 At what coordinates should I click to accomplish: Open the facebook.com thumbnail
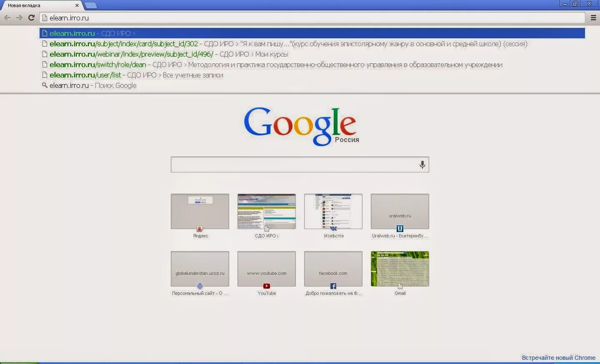click(x=333, y=269)
